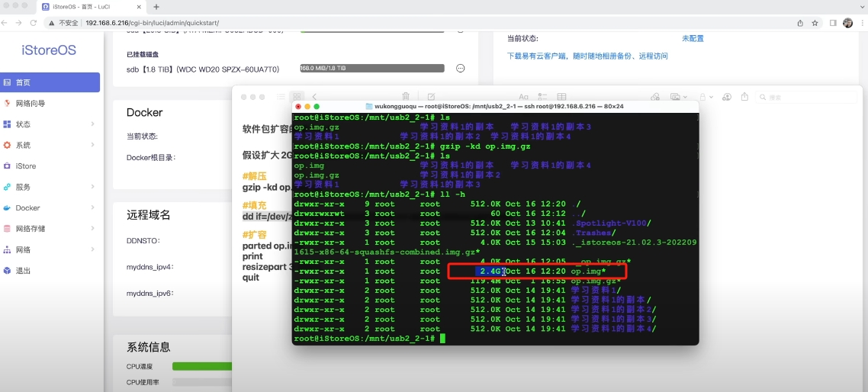Viewport: 868px width, 392px height.
Task: Open Chrome three-dot menu
Action: [x=861, y=23]
